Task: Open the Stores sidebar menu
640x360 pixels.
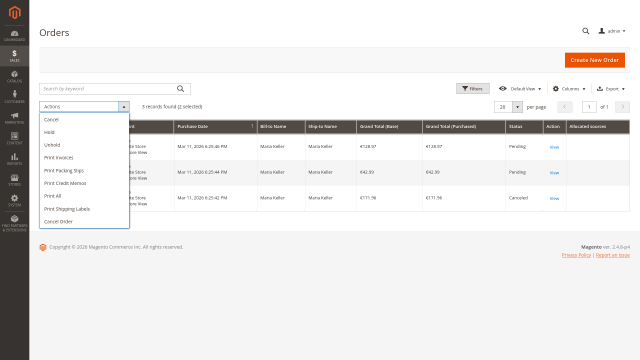Action: pyautogui.click(x=14, y=180)
